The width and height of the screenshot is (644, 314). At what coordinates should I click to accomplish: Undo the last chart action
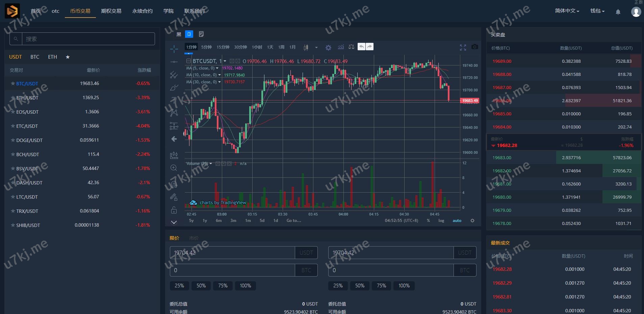coord(361,47)
